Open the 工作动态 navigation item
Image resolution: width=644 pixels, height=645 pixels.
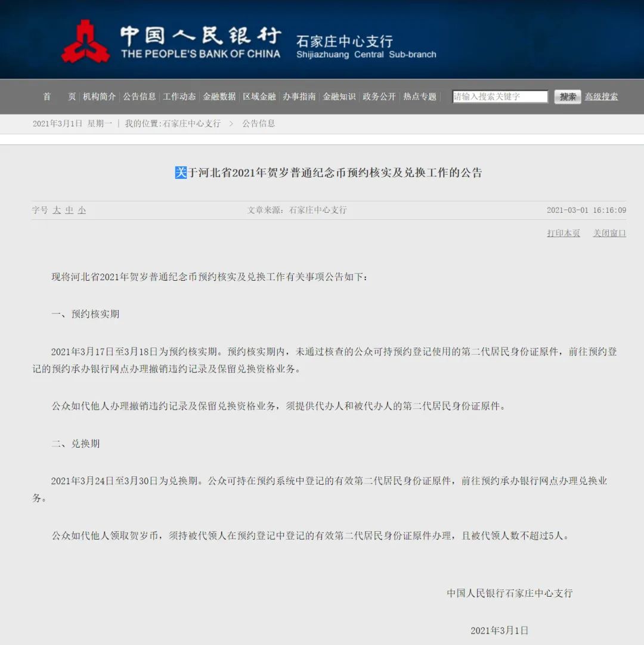click(179, 97)
